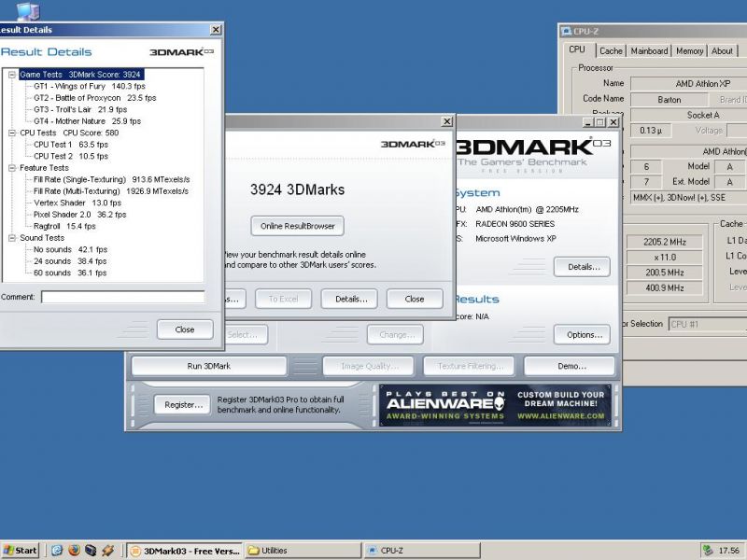
Task: Switch to CPU-Z from the taskbar
Action: (x=422, y=551)
